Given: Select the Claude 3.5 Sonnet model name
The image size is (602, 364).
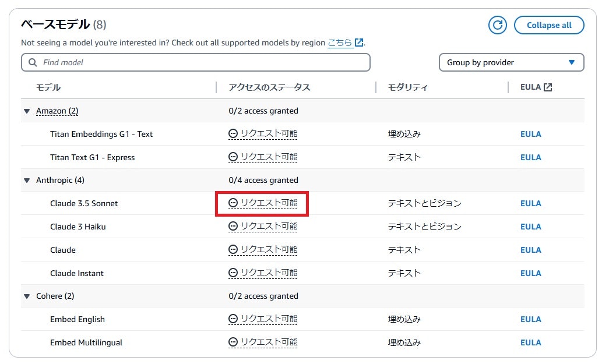Looking at the screenshot, I should point(84,204).
